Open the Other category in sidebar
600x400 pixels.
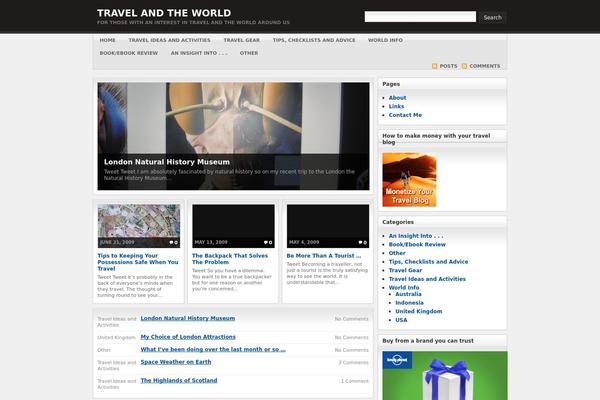point(397,253)
